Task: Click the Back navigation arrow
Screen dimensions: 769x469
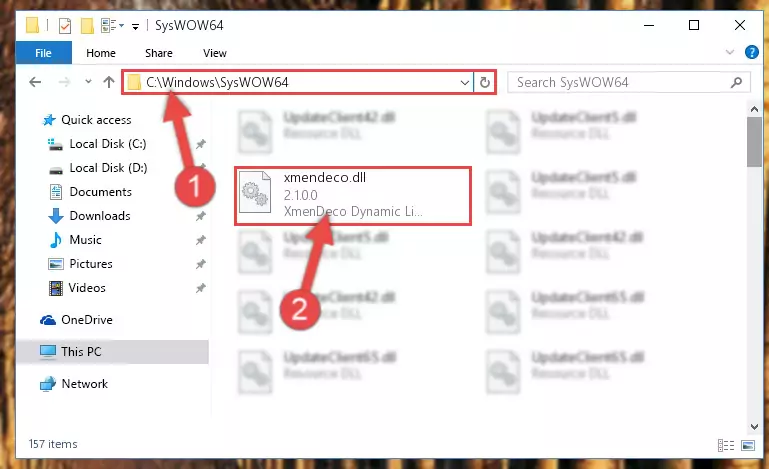Action: 35,82
